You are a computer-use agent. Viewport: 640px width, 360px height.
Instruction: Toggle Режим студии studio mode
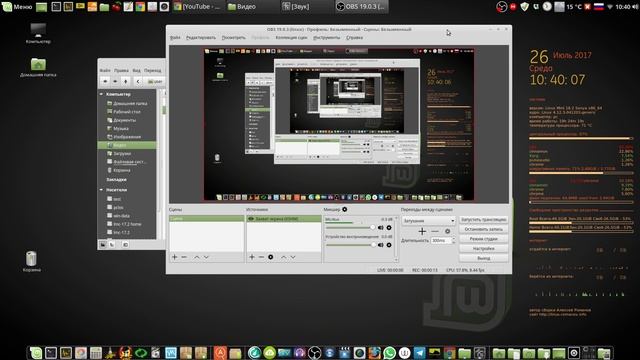484,239
